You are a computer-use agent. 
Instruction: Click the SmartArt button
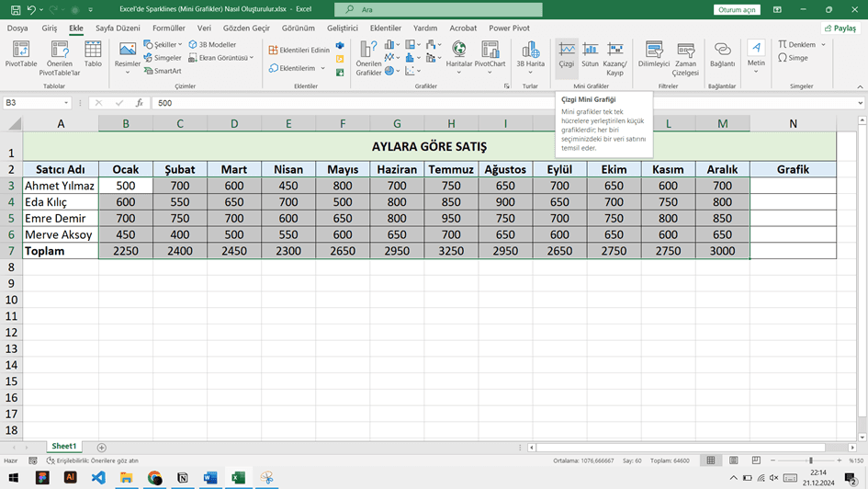tap(163, 71)
